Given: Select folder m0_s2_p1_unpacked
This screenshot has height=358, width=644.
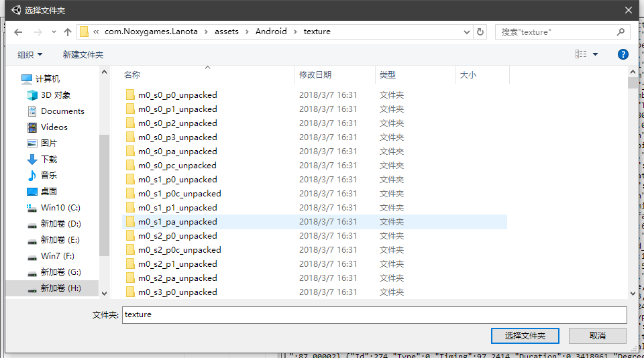Looking at the screenshot, I should click(x=315, y=264).
